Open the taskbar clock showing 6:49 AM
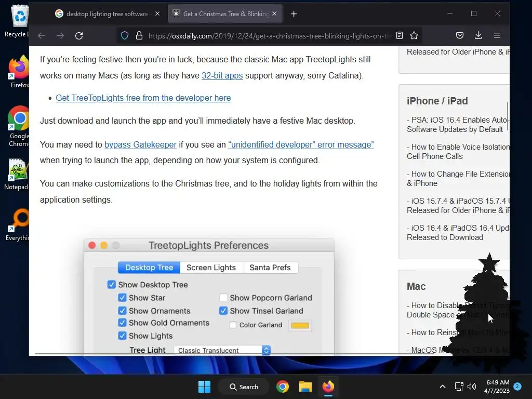Viewport: 532px width, 399px height. (x=497, y=387)
